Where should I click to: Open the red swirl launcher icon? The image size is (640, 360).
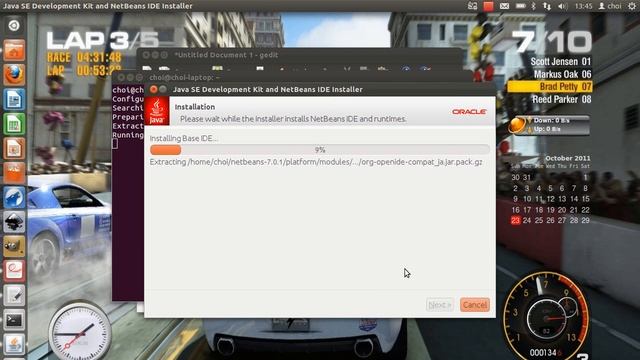[14, 271]
